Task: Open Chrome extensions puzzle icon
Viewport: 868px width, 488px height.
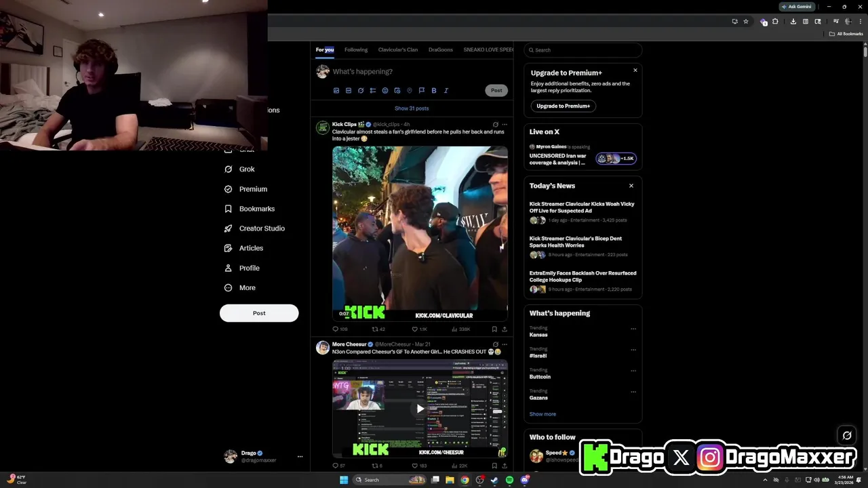Action: pyautogui.click(x=775, y=22)
